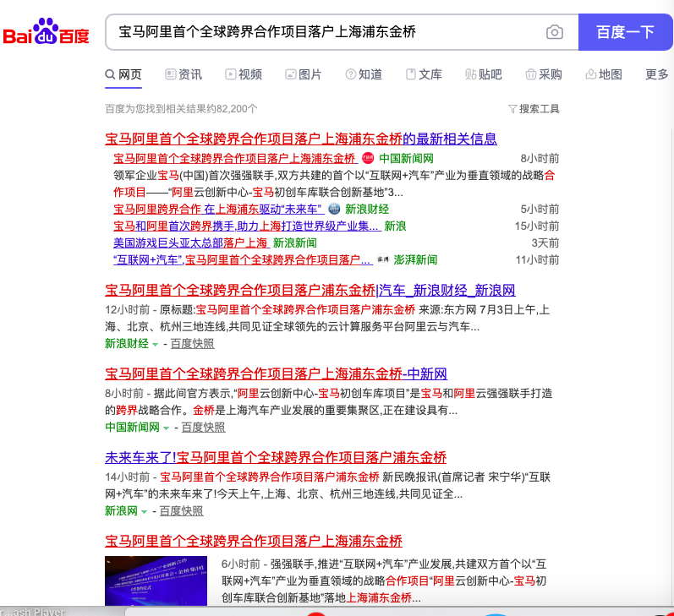Viewport: 674px width, 616px height.
Task: Open "互联网+汽车" 澎湃新闻 news link
Action: (x=243, y=260)
